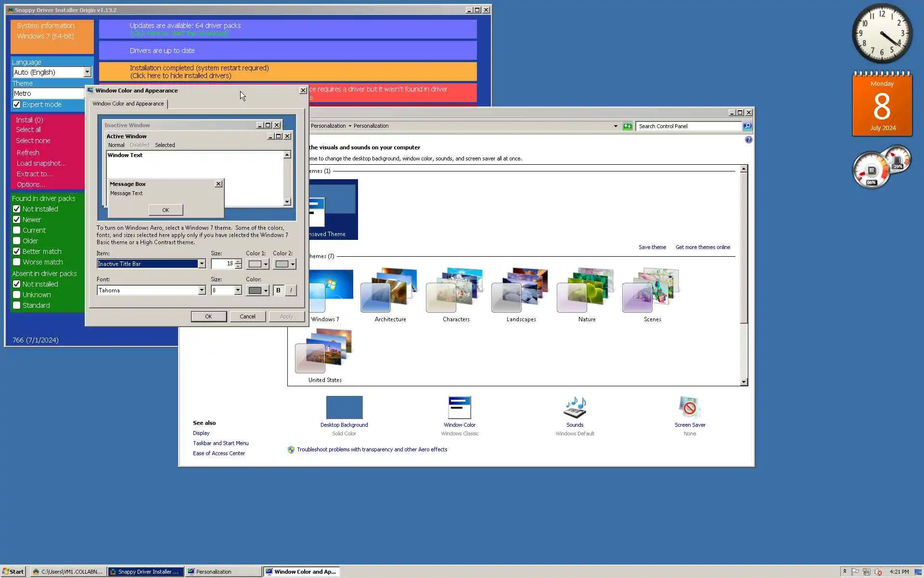Uncheck the Expert mode checkbox
Screen dimensions: 924x578
pyautogui.click(x=17, y=105)
